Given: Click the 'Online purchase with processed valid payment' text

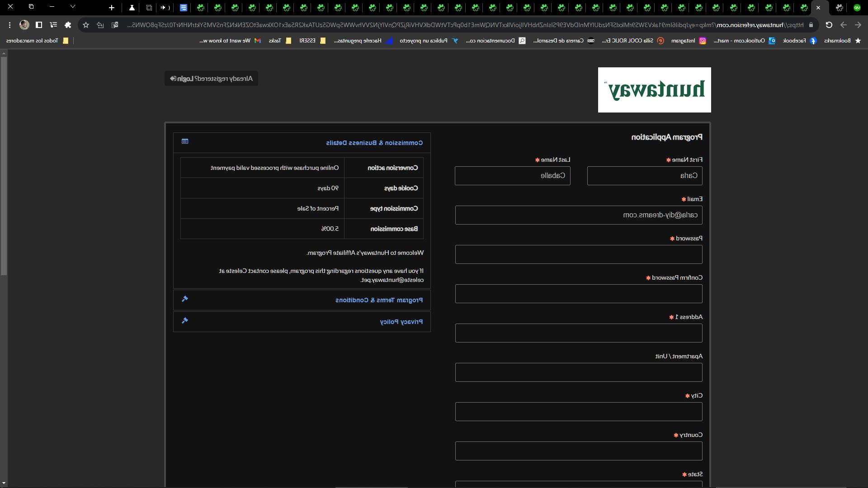Looking at the screenshot, I should 274,168.
